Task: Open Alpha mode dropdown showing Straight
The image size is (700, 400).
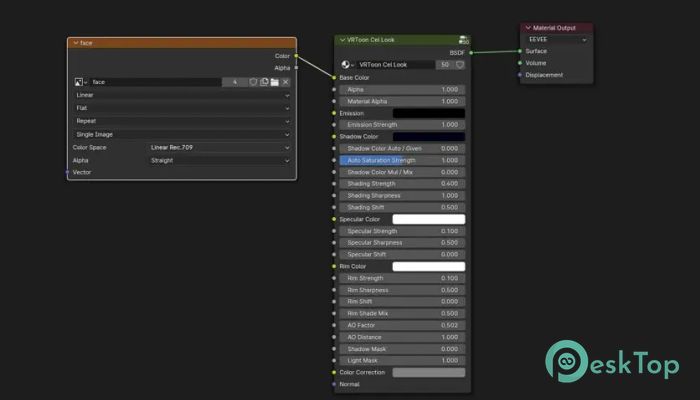Action: 219,160
